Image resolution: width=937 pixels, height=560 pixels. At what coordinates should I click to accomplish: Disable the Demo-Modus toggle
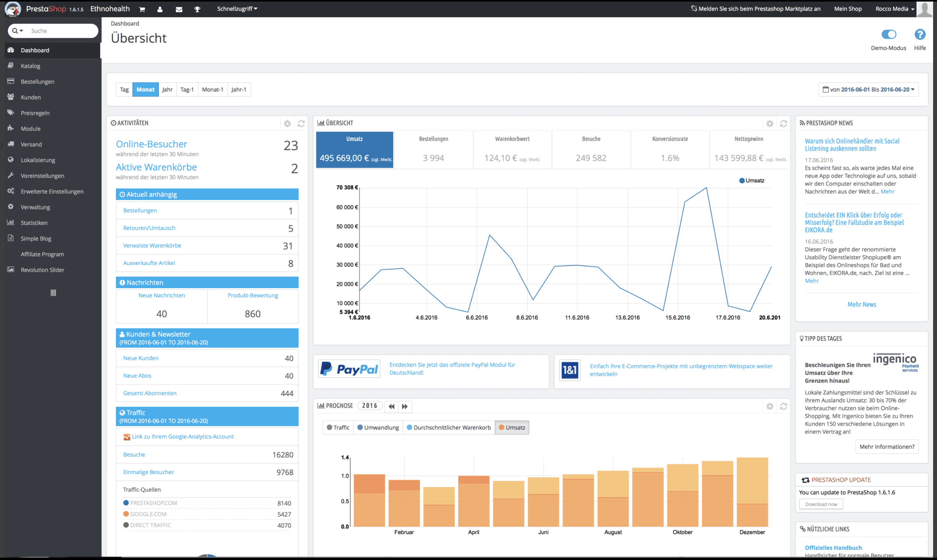coord(889,35)
